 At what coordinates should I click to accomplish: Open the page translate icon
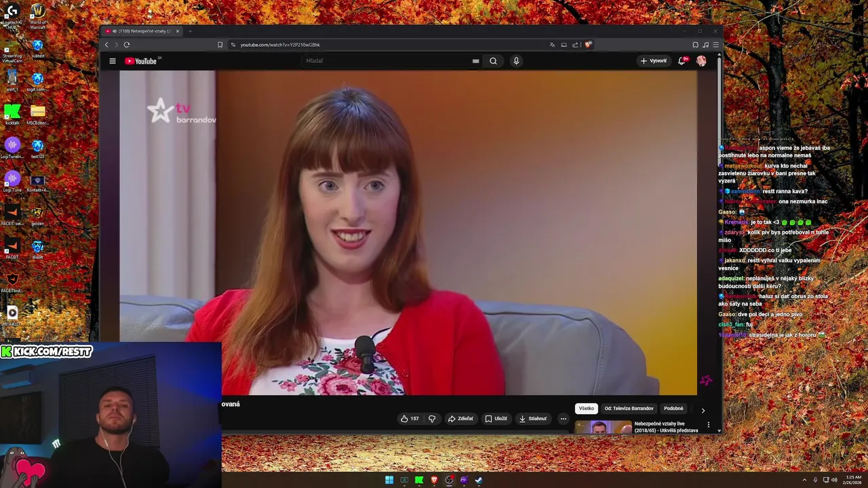(x=552, y=45)
